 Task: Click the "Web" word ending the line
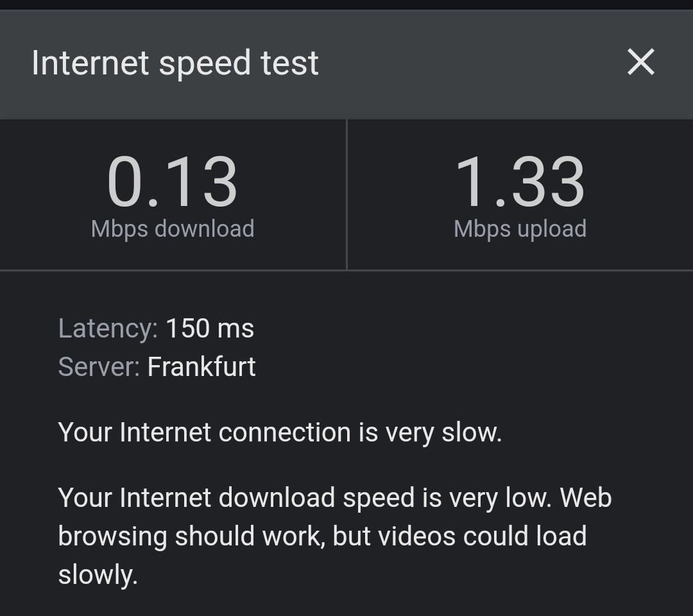pyautogui.click(x=586, y=498)
